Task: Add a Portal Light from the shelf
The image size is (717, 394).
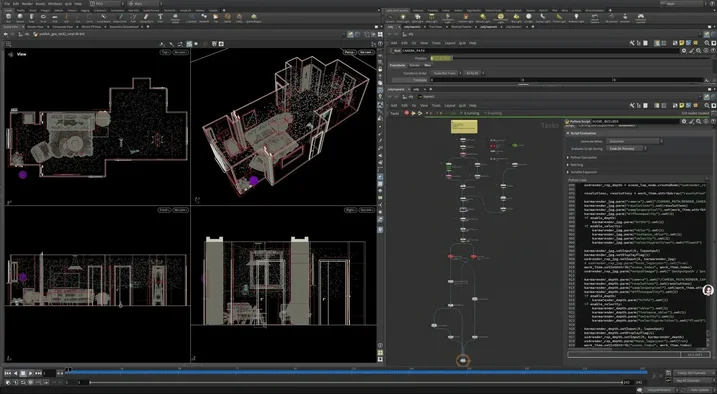Action: [559, 18]
